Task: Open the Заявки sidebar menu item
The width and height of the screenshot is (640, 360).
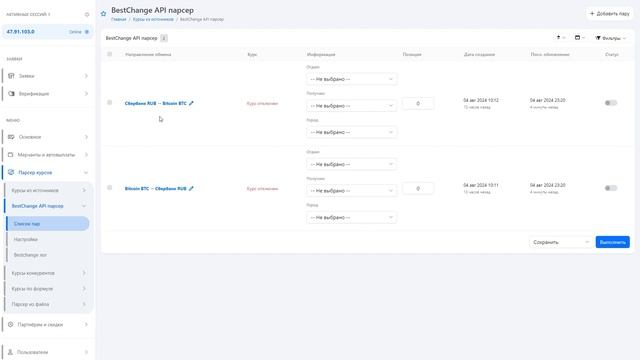Action: [47, 76]
